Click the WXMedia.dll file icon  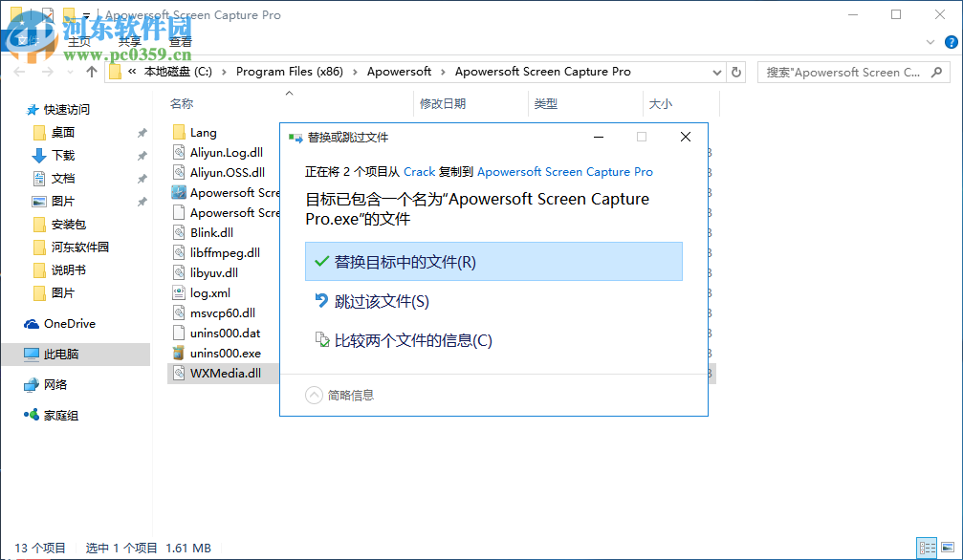180,373
